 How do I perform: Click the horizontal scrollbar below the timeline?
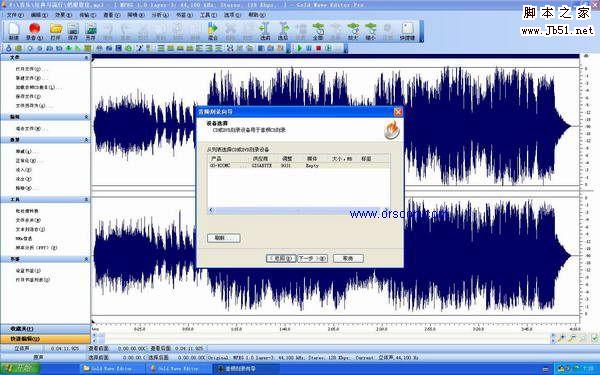tap(321, 338)
